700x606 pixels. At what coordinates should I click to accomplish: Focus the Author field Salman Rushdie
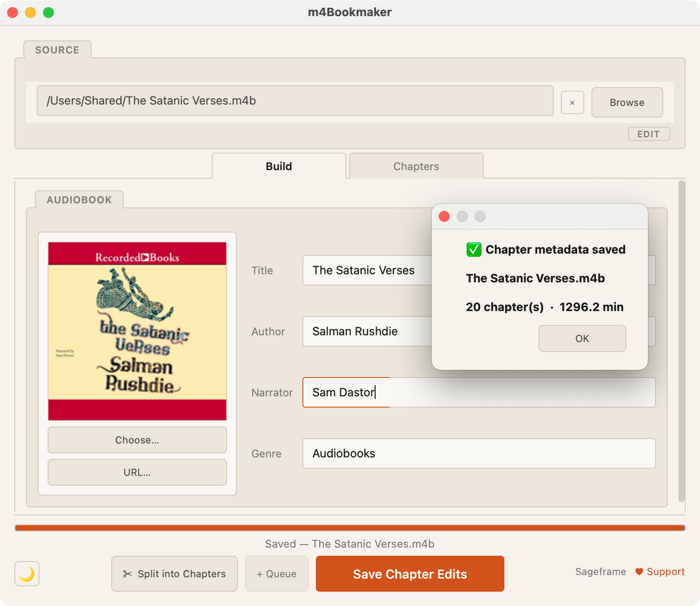pos(367,331)
